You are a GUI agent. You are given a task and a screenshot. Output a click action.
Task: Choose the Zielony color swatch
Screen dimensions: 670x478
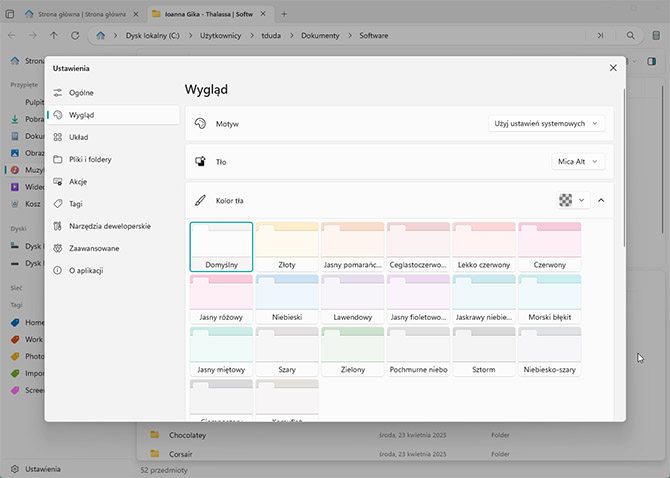pos(353,352)
